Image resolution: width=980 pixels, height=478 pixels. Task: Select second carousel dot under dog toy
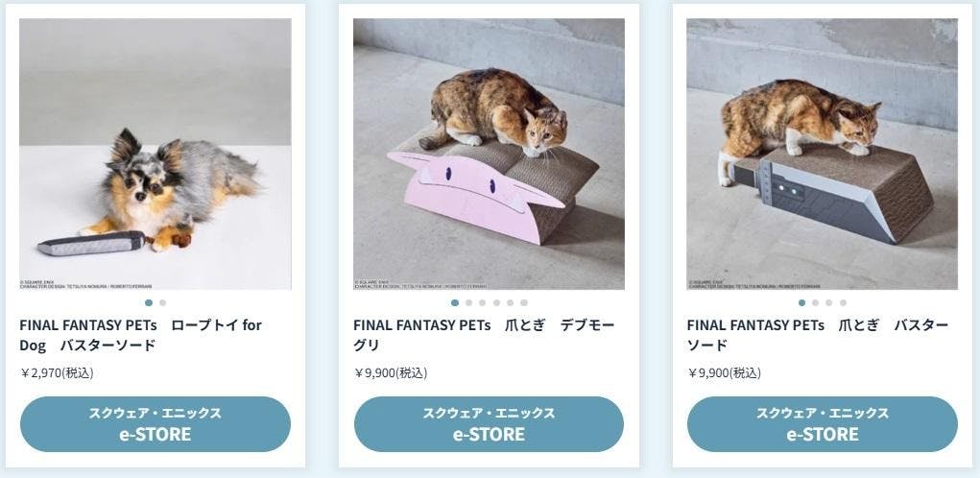[x=162, y=303]
